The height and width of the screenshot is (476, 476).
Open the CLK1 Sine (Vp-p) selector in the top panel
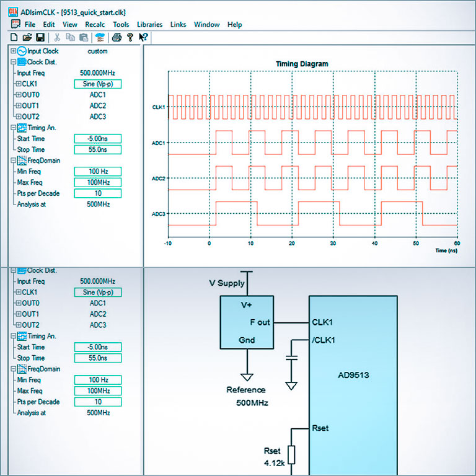tap(97, 84)
